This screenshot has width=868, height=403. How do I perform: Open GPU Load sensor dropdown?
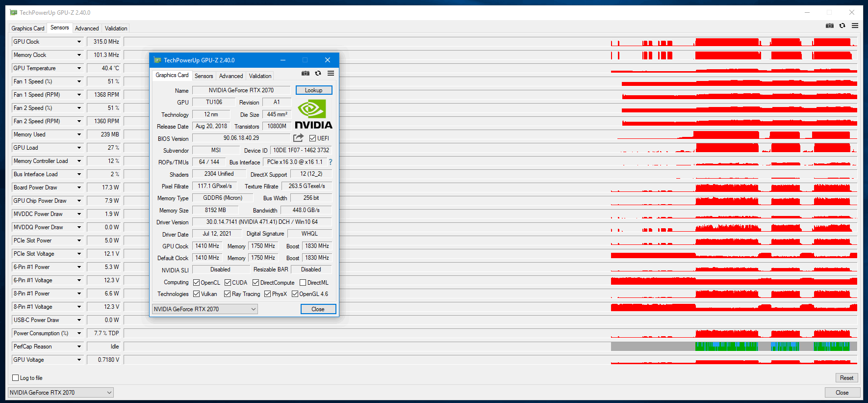click(79, 148)
